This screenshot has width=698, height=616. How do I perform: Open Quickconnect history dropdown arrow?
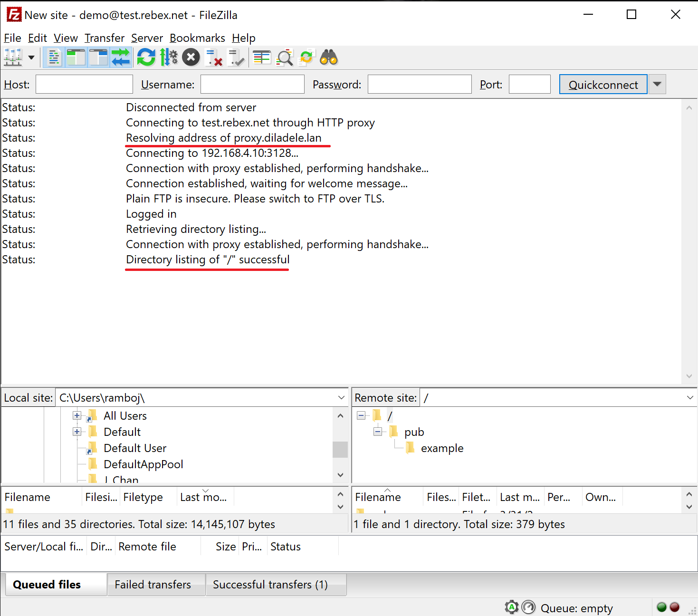pyautogui.click(x=657, y=84)
